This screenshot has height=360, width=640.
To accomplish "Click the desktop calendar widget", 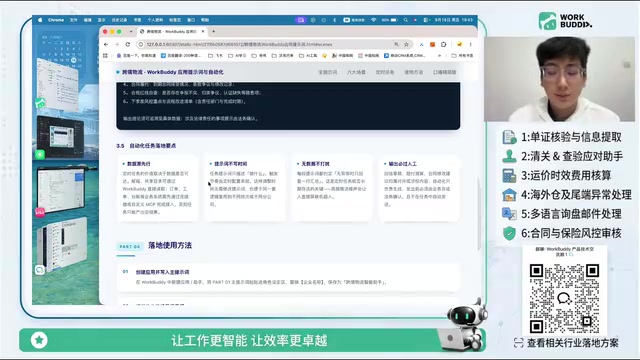I will tap(61, 50).
